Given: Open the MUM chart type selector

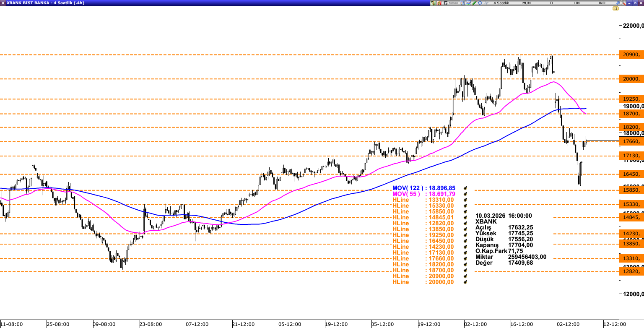Looking at the screenshot, I should [527, 3].
